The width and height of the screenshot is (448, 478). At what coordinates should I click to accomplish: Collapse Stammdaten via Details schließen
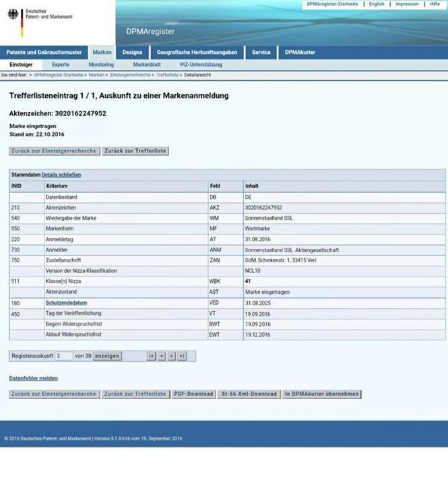click(61, 175)
